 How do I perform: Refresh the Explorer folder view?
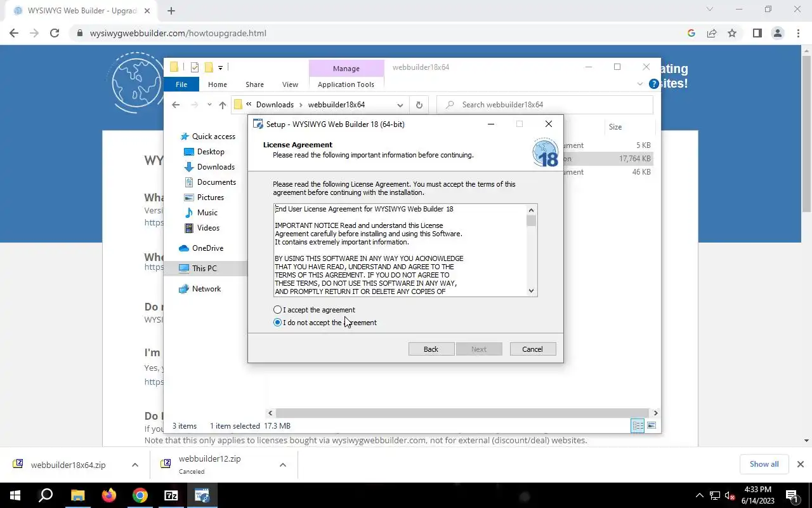coord(419,105)
